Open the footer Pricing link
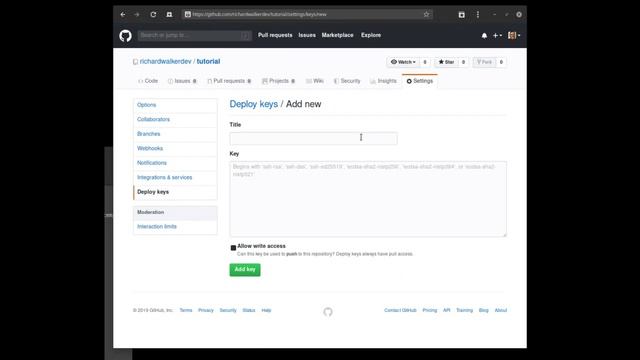The height and width of the screenshot is (360, 640). 429,310
